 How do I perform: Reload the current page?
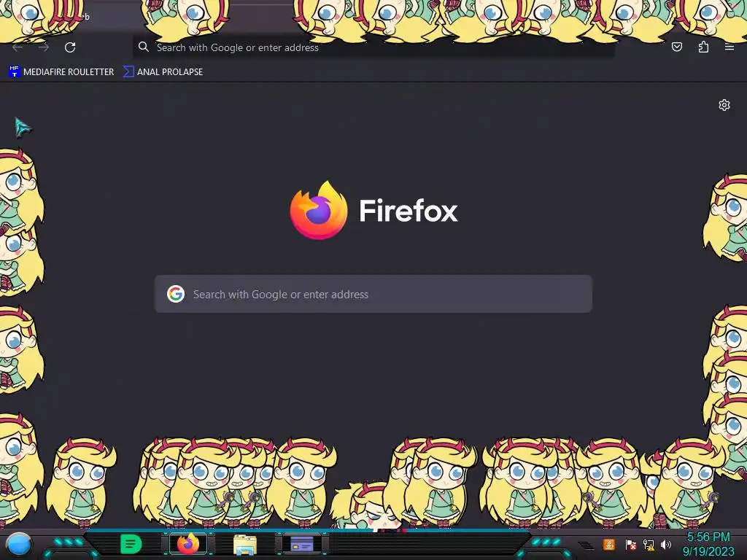point(70,47)
